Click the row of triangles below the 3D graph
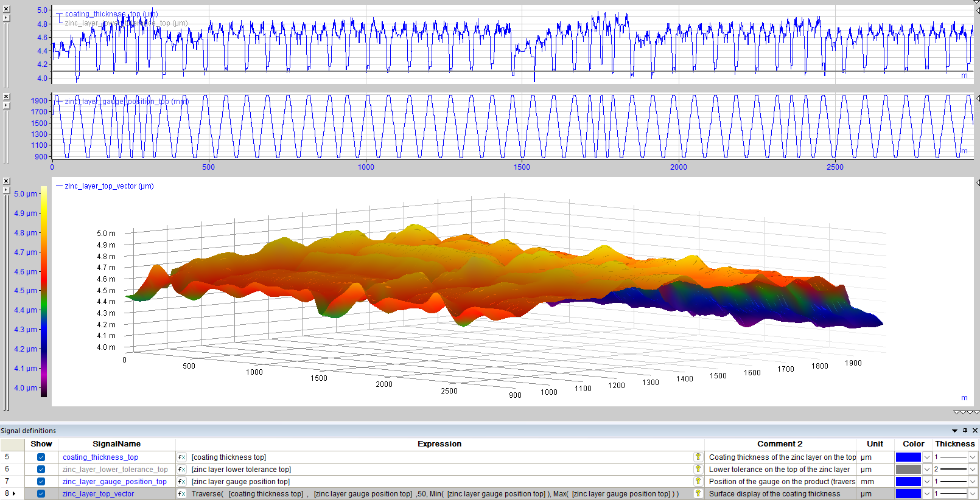This screenshot has height=500, width=980. 966,412
